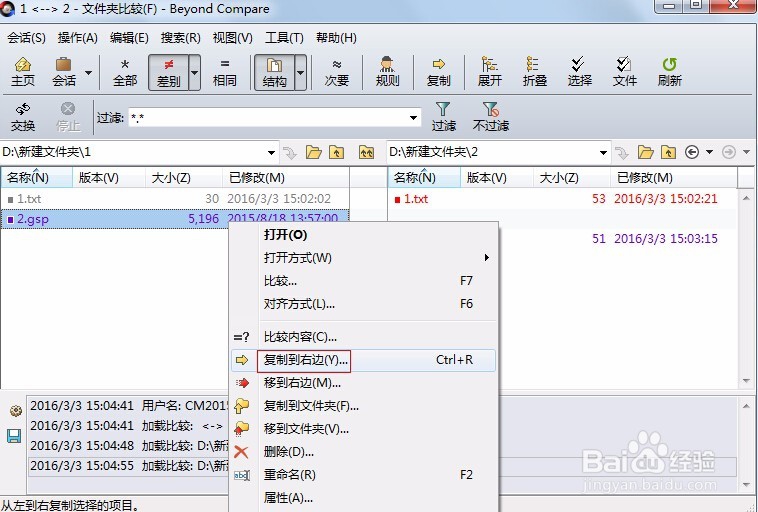The image size is (758, 512).
Task: Toggle the 差别 differences filter
Action: [x=168, y=73]
